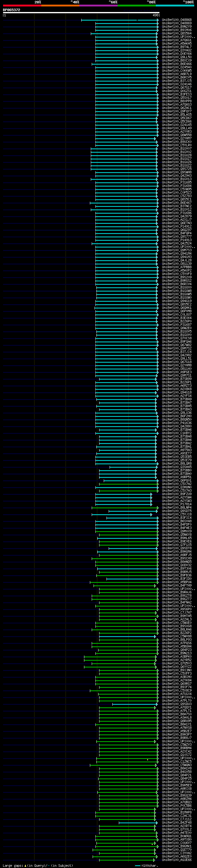
Task: Select subject UniRef100_P17814
Action: tap(177, 504)
